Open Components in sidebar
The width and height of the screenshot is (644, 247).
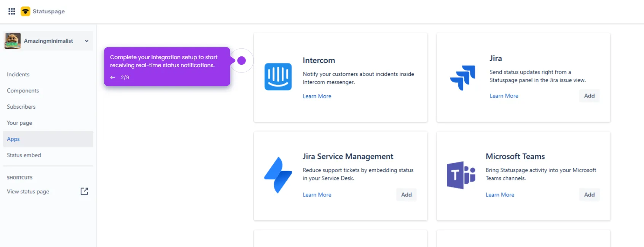(23, 91)
